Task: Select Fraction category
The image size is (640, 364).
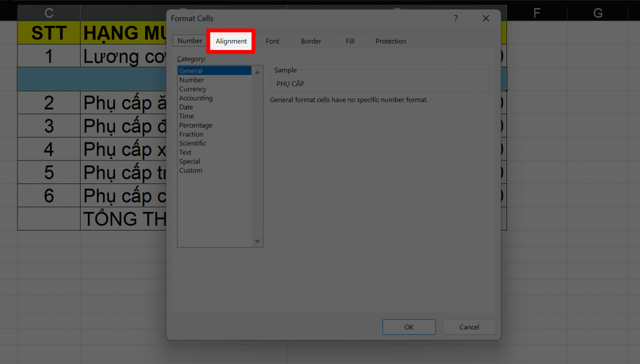Action: [x=215, y=134]
